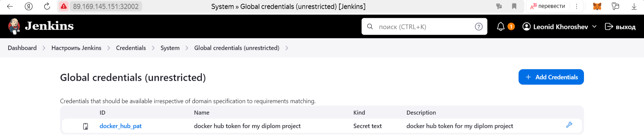The image size is (644, 137).
Task: Open the docker_hub_pat credential link
Action: point(120,126)
